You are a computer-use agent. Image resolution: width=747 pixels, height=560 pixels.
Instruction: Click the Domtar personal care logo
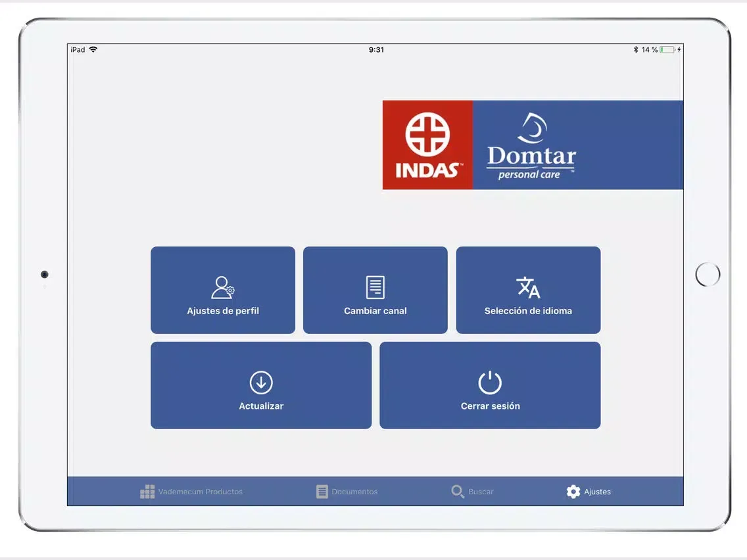click(531, 146)
